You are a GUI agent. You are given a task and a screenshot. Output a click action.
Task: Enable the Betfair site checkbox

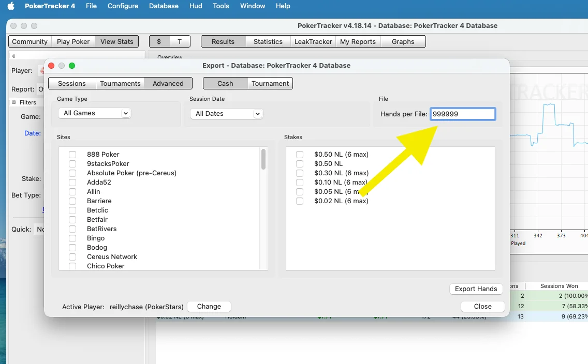72,220
